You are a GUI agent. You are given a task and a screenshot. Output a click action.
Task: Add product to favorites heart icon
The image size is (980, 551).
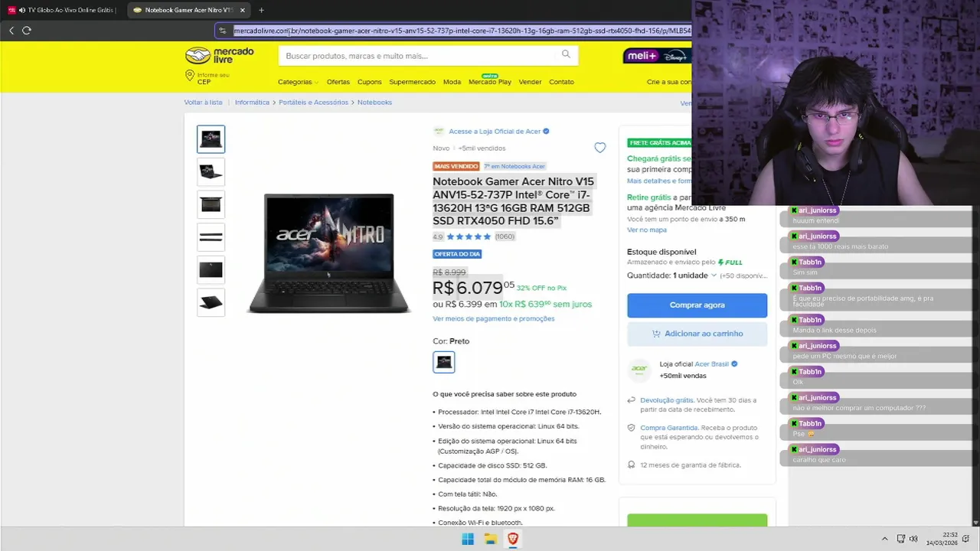click(599, 148)
